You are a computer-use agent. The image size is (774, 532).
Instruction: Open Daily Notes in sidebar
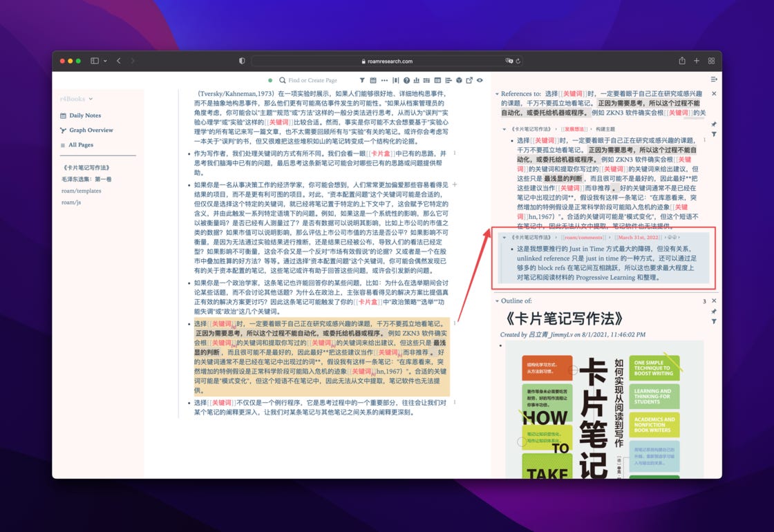80,115
